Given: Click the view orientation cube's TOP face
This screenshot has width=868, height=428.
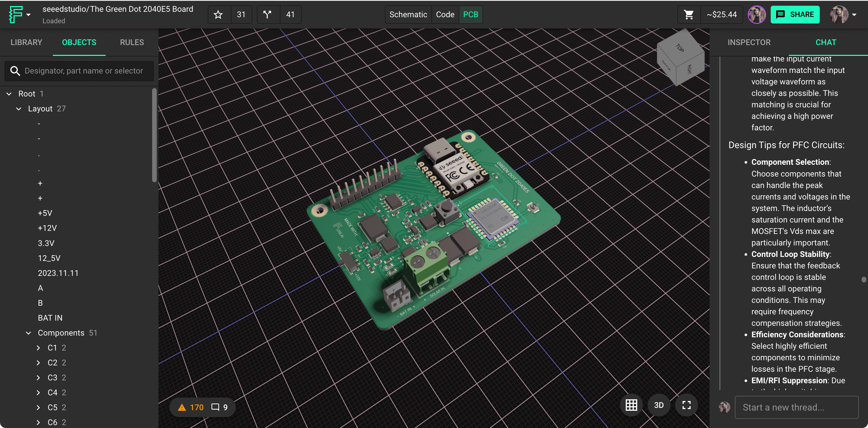Looking at the screenshot, I should tap(680, 48).
